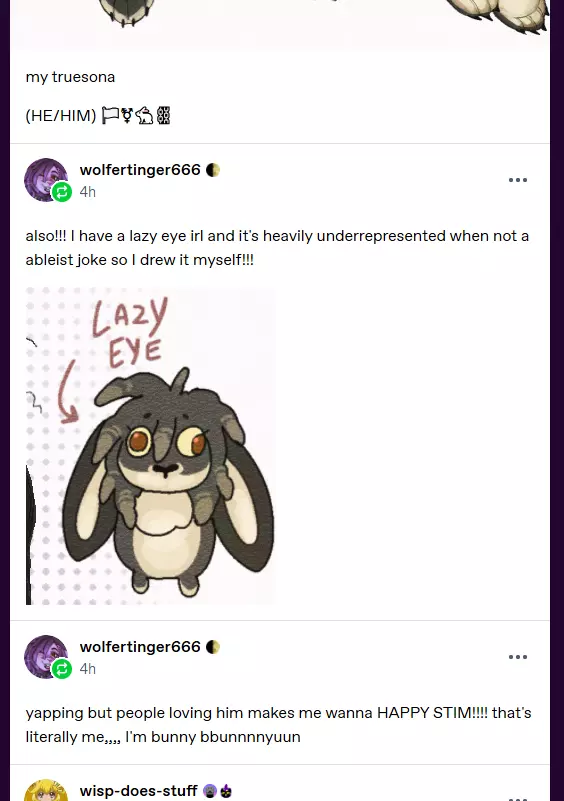Click half-moon badge beside second wolfertinger666 name
This screenshot has height=801, width=564.
point(213,647)
